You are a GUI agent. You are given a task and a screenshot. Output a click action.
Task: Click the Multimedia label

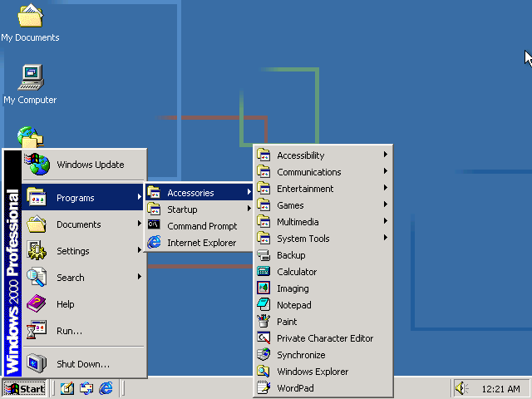298,222
